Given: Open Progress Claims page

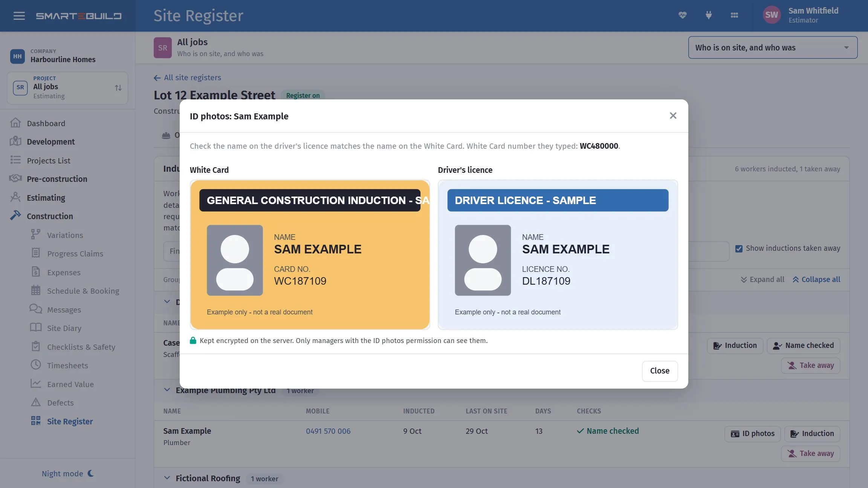Looking at the screenshot, I should [x=75, y=254].
